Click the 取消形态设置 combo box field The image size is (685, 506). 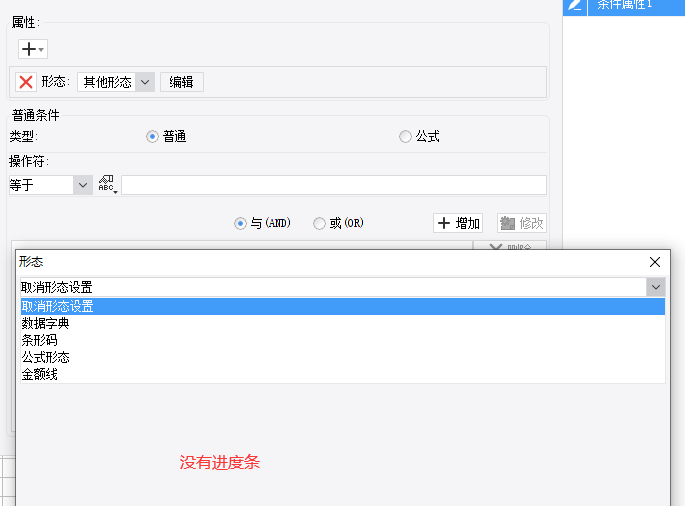(333, 287)
